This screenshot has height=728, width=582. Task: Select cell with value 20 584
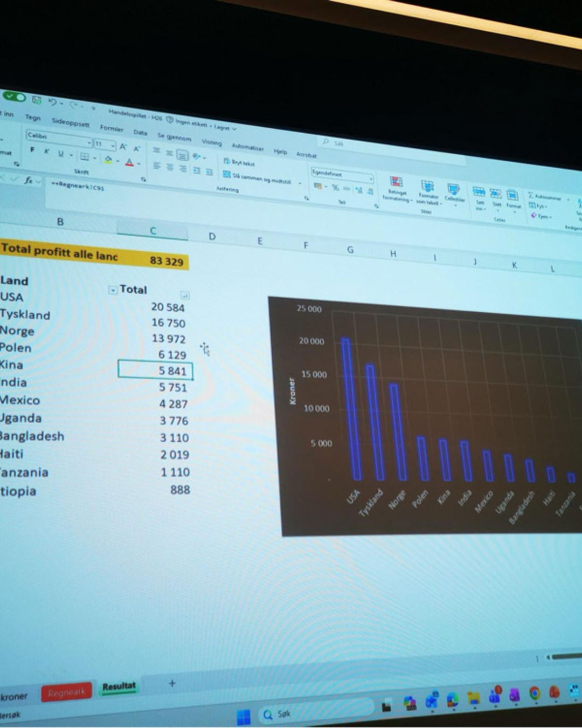168,307
